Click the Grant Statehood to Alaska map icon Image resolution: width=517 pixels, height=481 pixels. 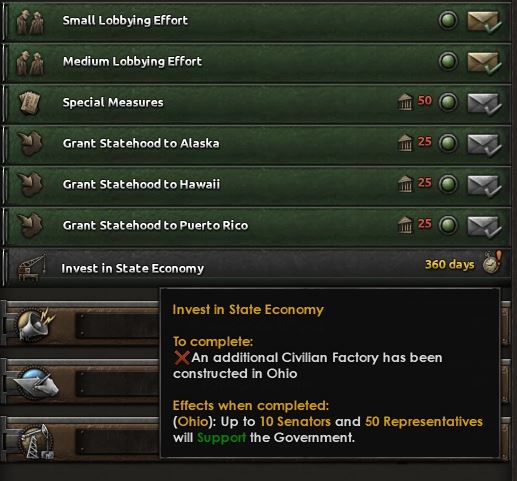(30, 144)
